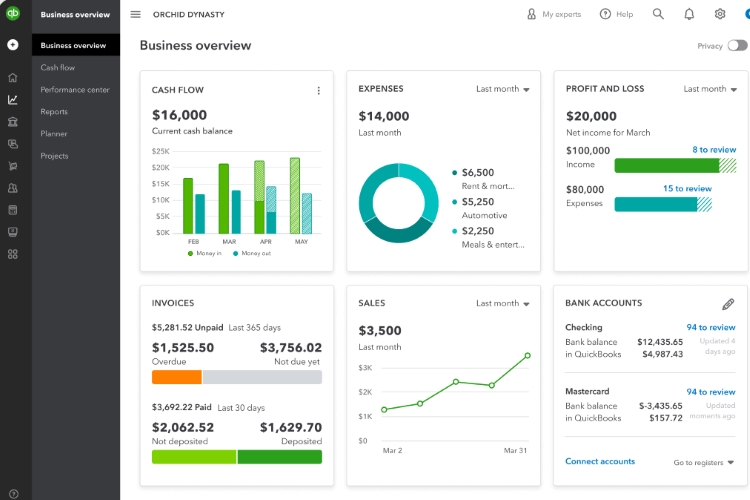
Task: Open the hamburger menu icon
Action: pos(136,15)
